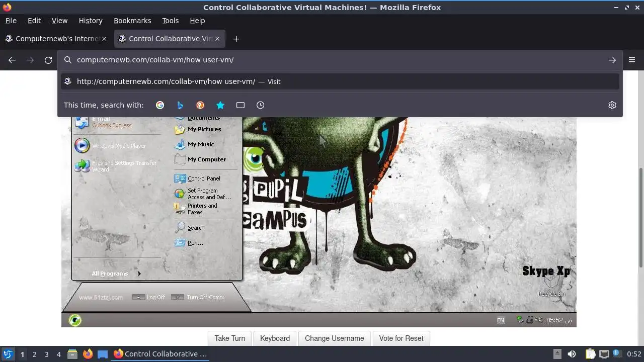Open E-mail Outlook Express in start menu
The image size is (644, 362).
pyautogui.click(x=103, y=122)
